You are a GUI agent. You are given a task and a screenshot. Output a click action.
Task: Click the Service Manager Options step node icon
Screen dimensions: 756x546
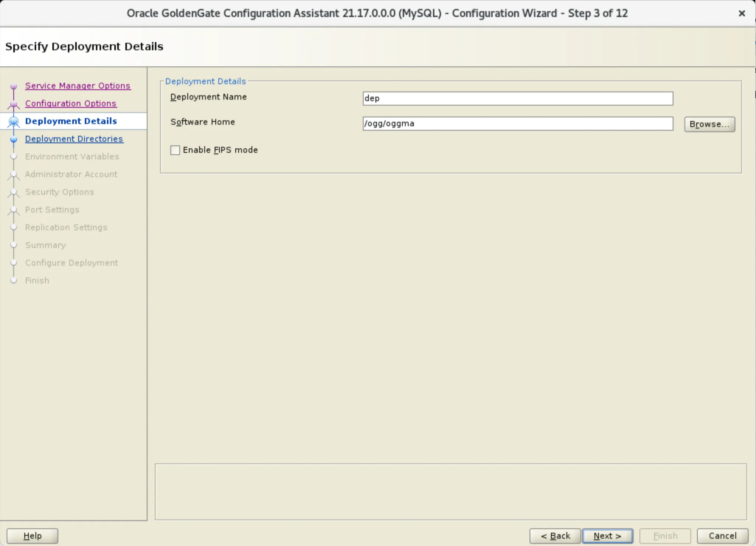click(x=14, y=86)
